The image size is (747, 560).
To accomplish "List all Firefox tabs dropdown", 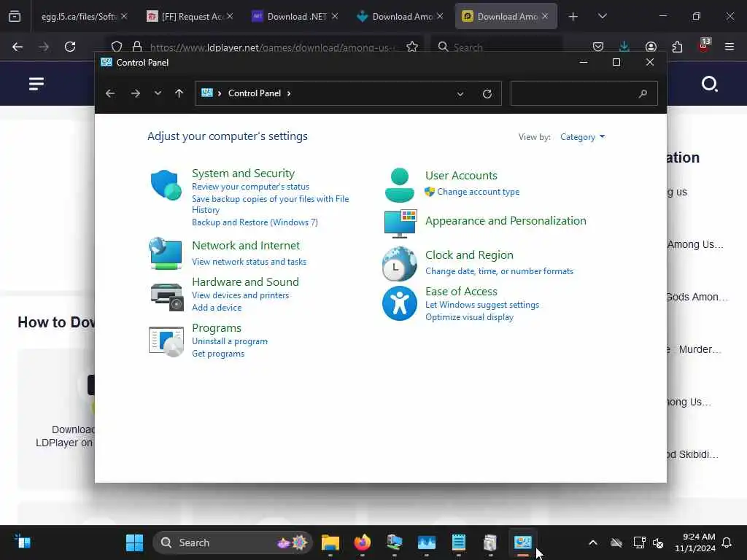I will click(602, 16).
